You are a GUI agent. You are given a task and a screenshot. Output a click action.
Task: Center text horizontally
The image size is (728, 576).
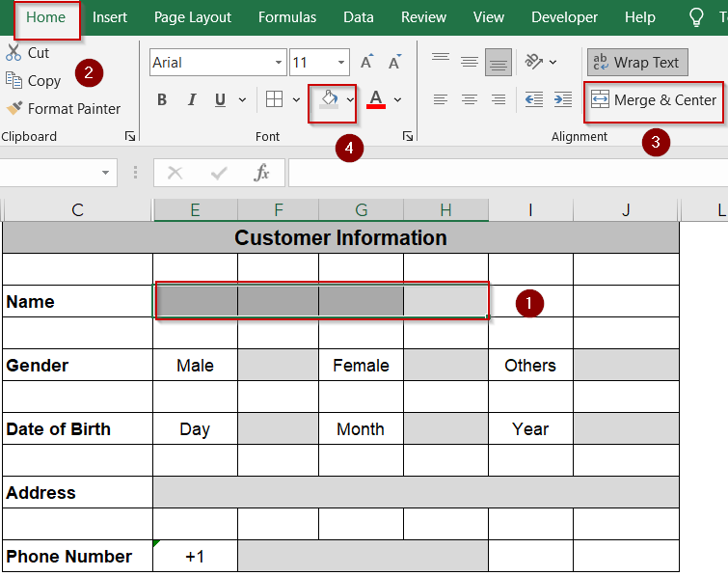click(x=470, y=99)
